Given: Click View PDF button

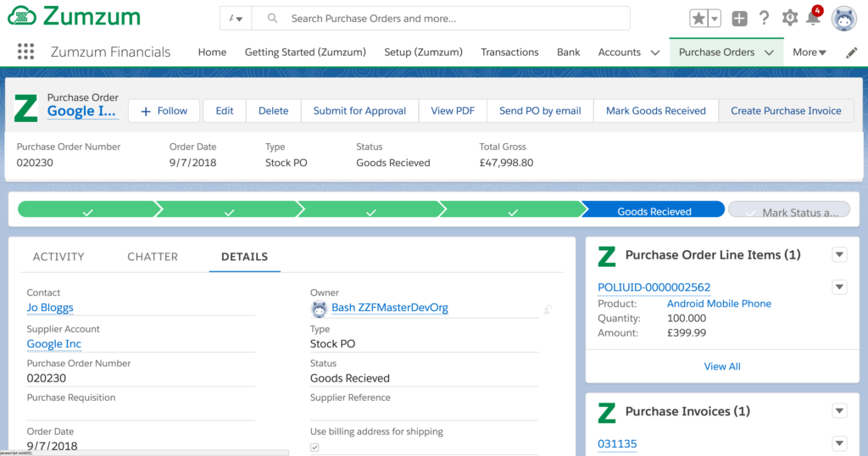Looking at the screenshot, I should click(453, 111).
